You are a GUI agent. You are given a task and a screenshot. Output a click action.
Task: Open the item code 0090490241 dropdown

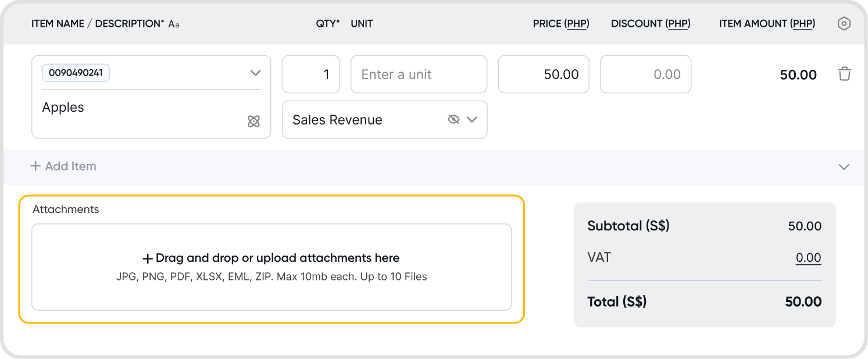[x=255, y=73]
